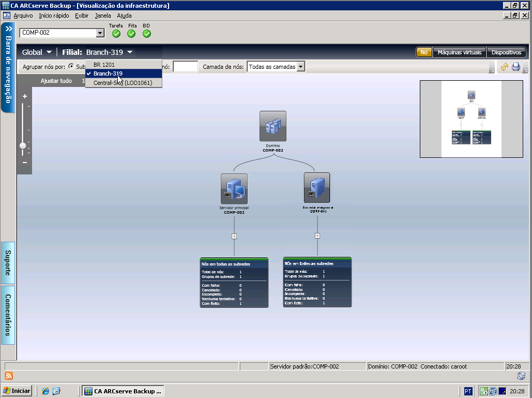Screen dimensions: 532x398
Task: Click the refresh icon in the toolbar
Action: [504, 67]
